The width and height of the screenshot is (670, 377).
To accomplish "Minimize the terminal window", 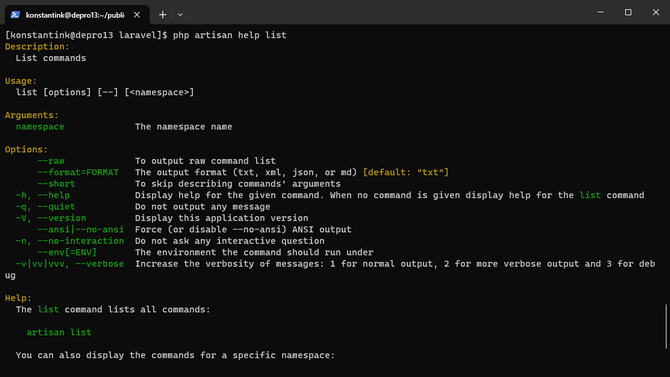I will click(600, 12).
